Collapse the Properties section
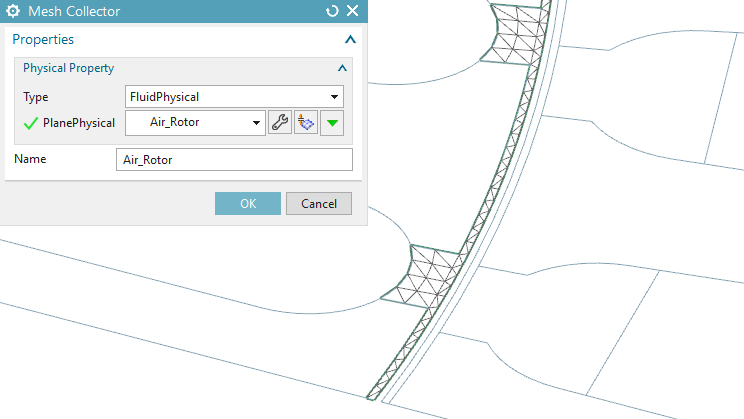This screenshot has width=744, height=419. (x=349, y=39)
